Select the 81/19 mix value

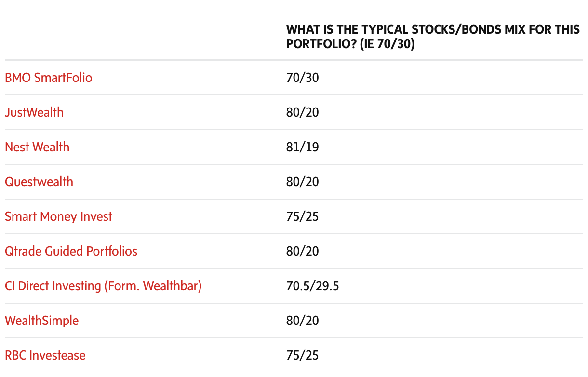point(302,147)
